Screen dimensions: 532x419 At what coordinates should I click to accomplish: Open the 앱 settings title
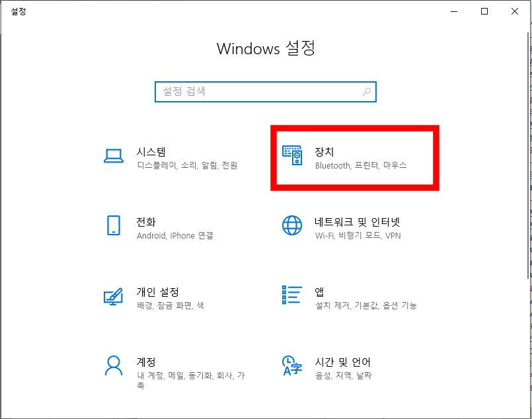[x=319, y=291]
